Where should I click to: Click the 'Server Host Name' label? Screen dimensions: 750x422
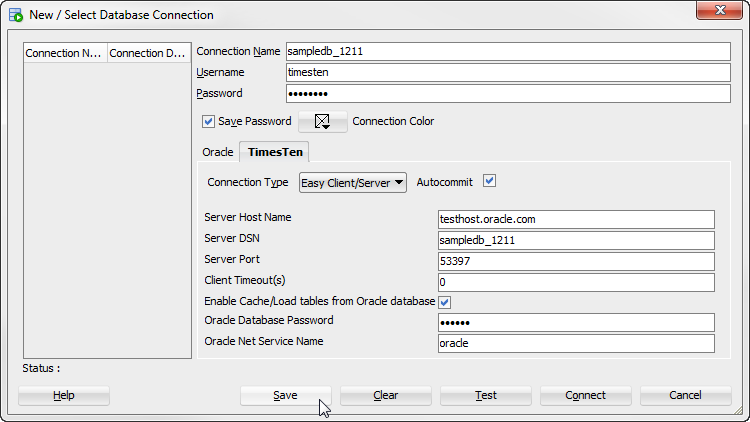tap(248, 217)
